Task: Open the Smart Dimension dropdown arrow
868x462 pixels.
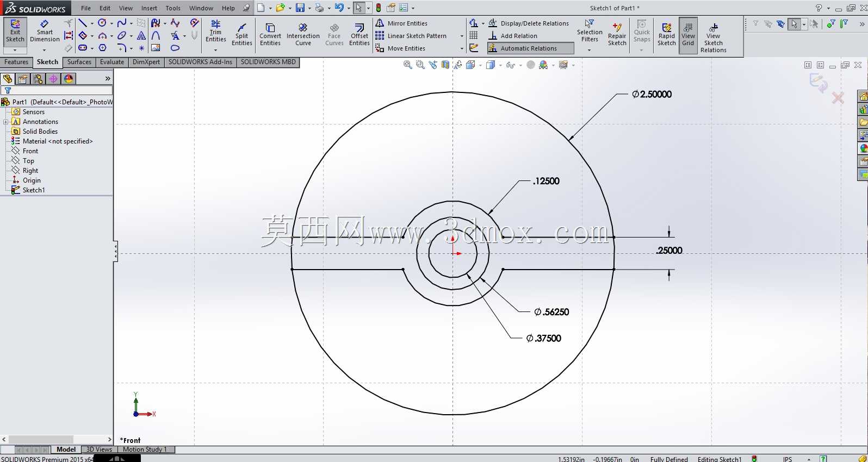Action: coord(45,50)
